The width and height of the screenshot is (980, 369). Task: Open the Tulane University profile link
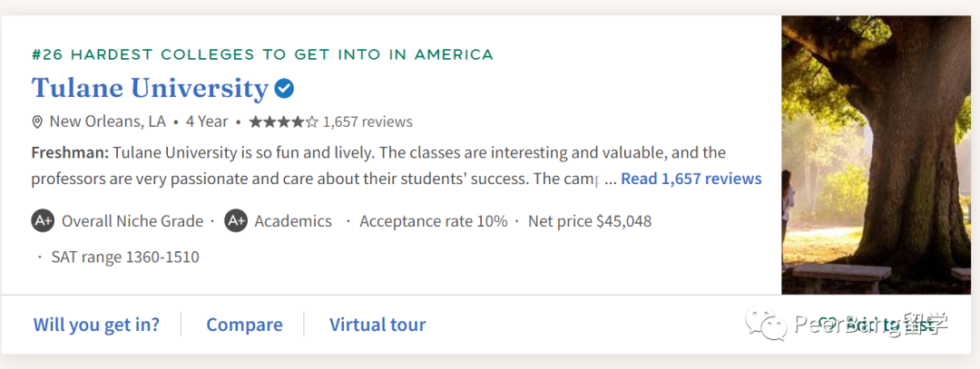150,89
